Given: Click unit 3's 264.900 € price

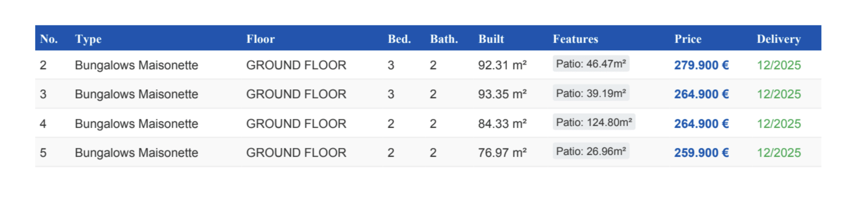Looking at the screenshot, I should (x=701, y=94).
